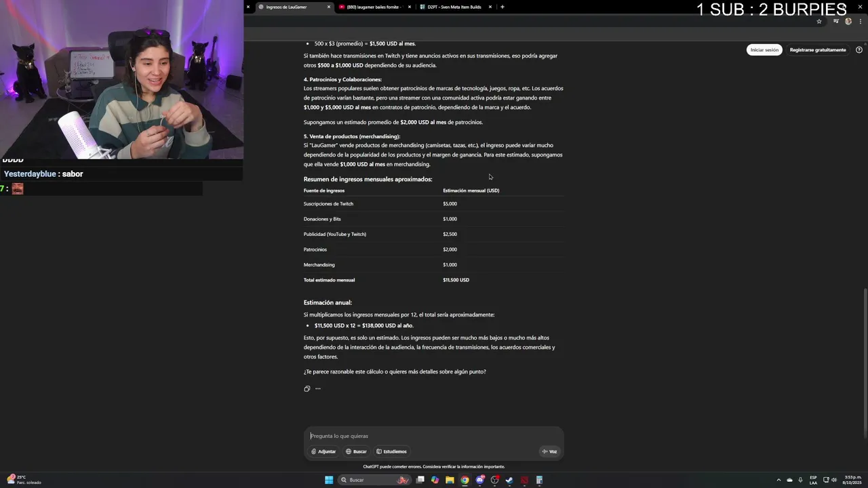
Task: Click Registrarse gratuitamente button
Action: [x=818, y=49]
